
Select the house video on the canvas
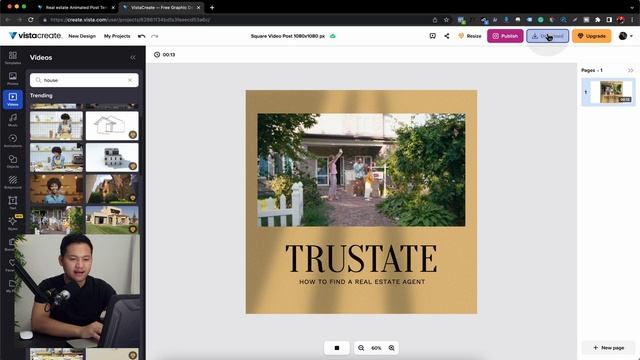point(361,170)
